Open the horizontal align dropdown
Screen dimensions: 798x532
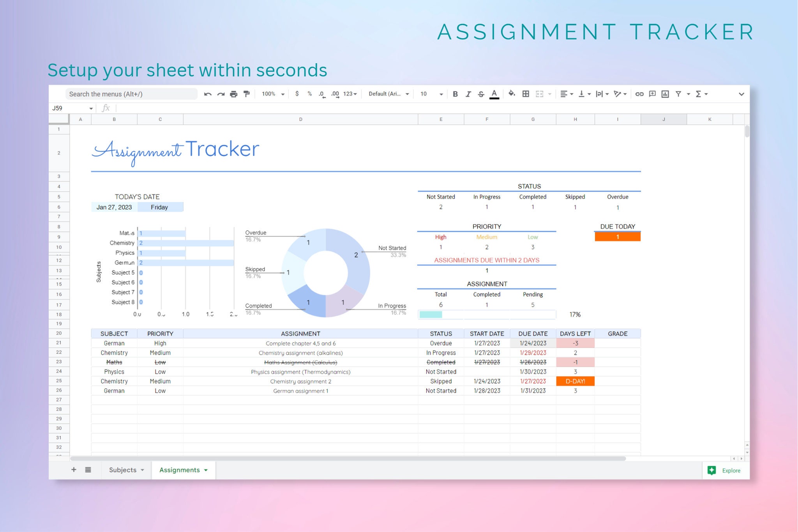tap(567, 94)
